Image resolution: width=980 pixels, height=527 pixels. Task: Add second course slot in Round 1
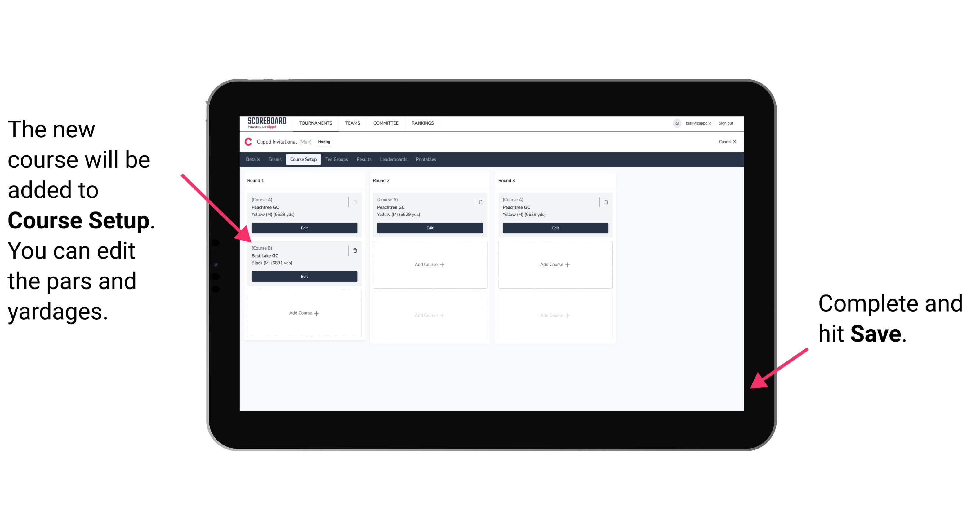[x=303, y=313]
